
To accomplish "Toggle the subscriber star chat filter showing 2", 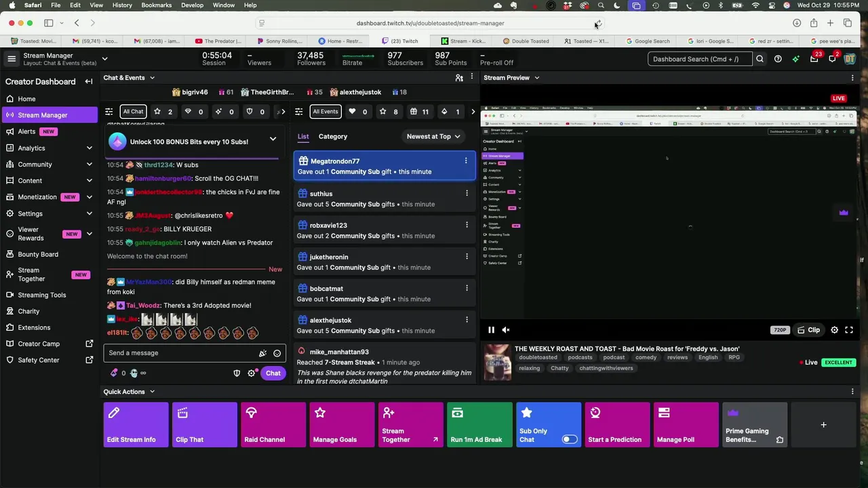I will 164,112.
